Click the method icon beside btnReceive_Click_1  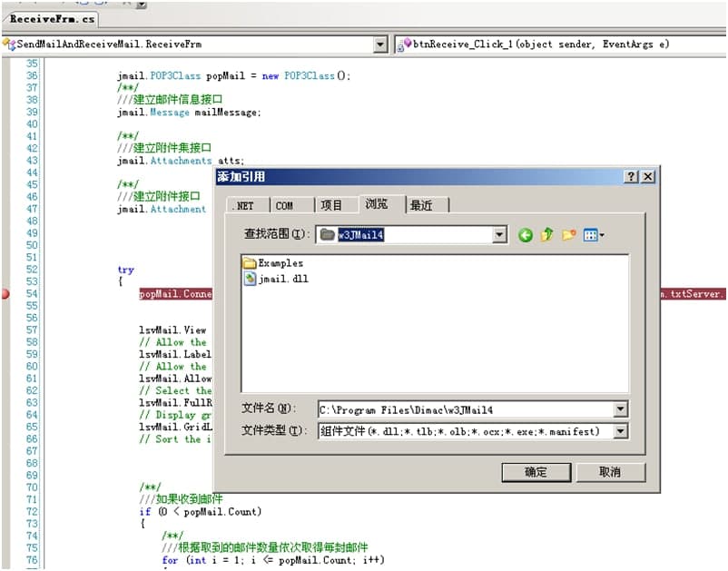(403, 44)
